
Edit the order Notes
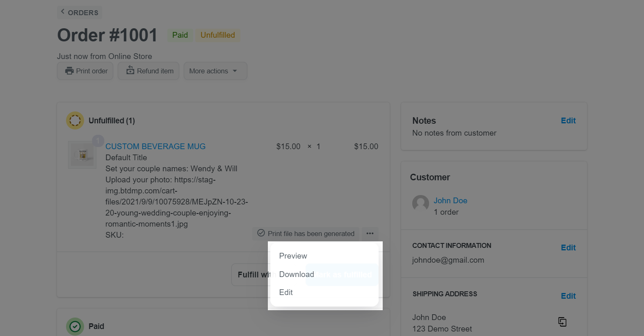[x=568, y=120]
